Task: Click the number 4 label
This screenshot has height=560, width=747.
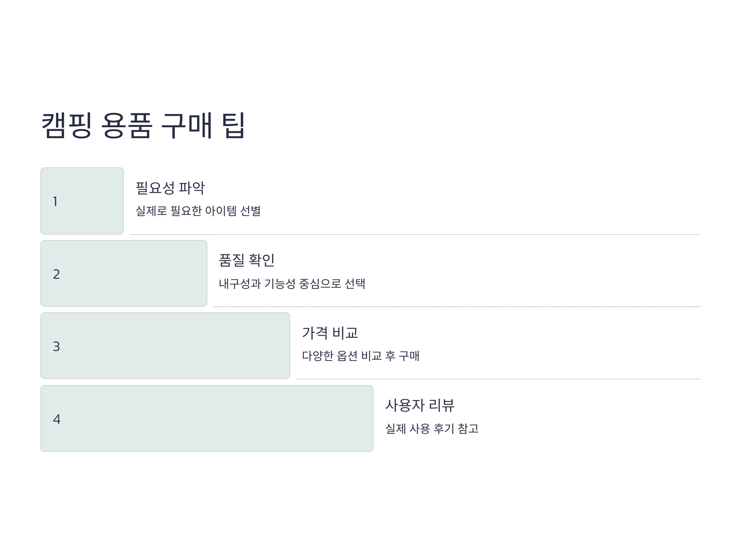Action: [x=57, y=419]
